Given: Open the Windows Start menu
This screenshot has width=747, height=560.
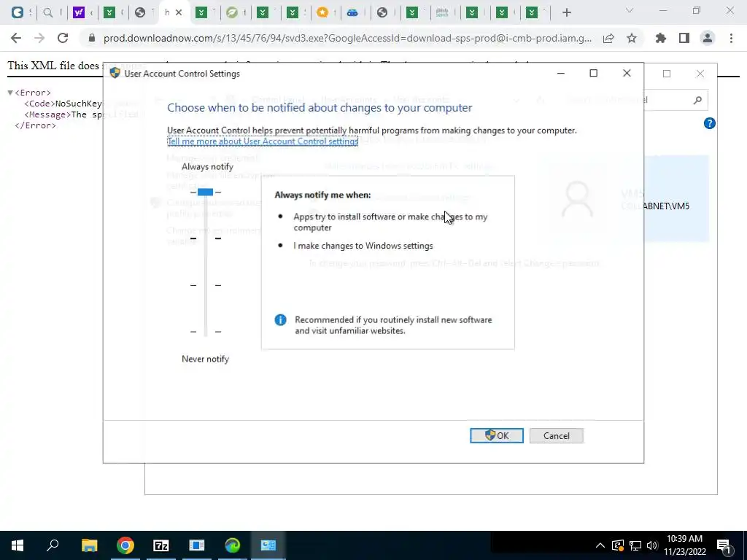Looking at the screenshot, I should click(18, 545).
